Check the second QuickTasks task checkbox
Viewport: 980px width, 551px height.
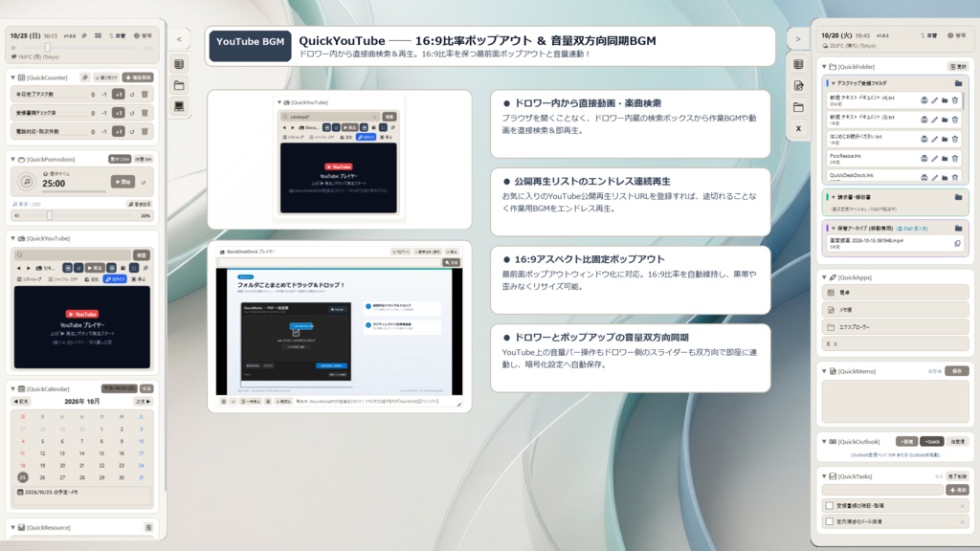tap(830, 521)
